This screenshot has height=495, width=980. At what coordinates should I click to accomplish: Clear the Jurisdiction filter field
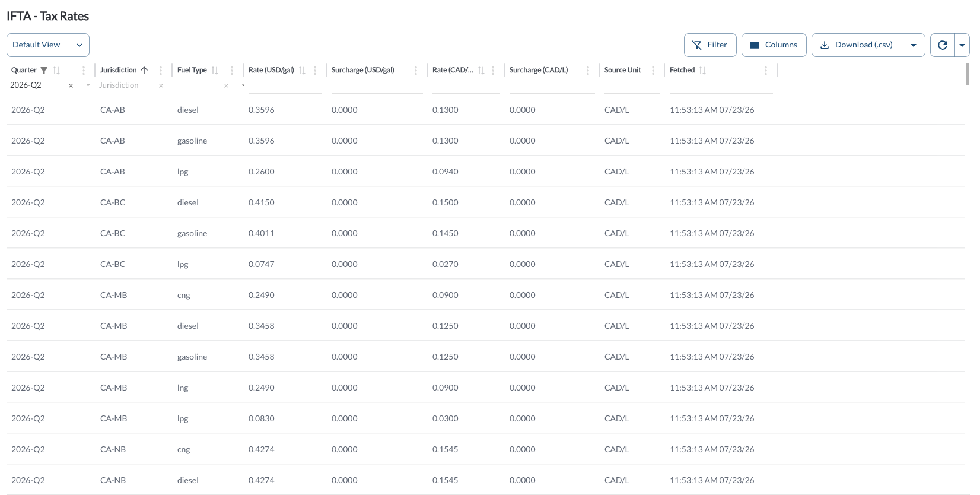click(161, 85)
